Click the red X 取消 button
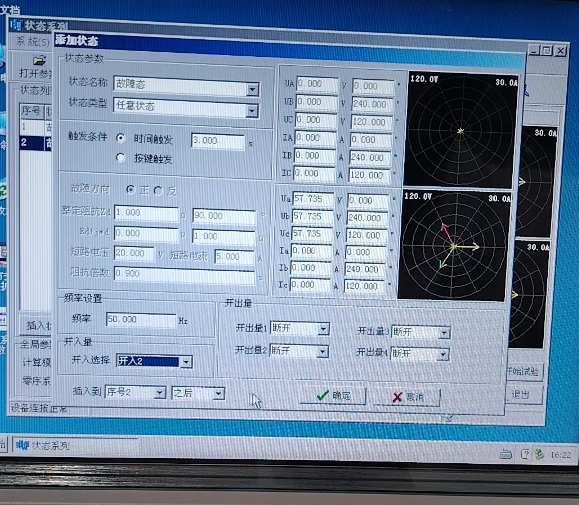579x505 pixels. coord(407,397)
